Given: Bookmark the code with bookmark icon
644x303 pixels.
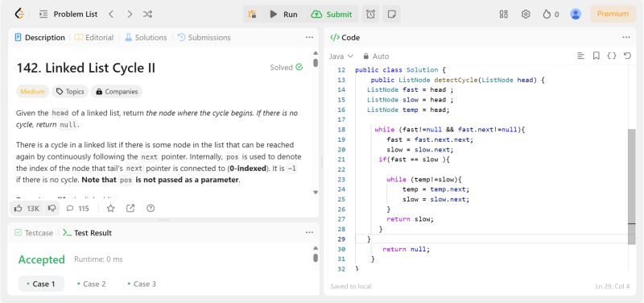Looking at the screenshot, I should coord(596,56).
